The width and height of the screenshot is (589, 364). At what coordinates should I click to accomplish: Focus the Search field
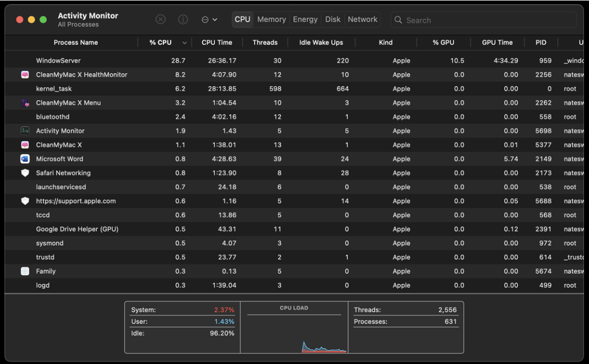tap(483, 20)
